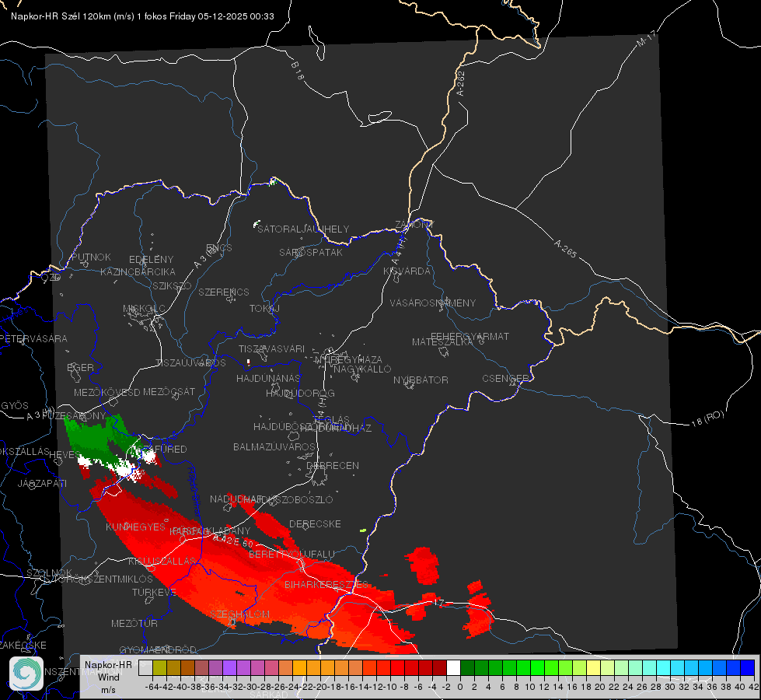Click the blue Hajdú-Bihar county label
Image resolution: width=761 pixels, height=700 pixels.
coord(194,492)
